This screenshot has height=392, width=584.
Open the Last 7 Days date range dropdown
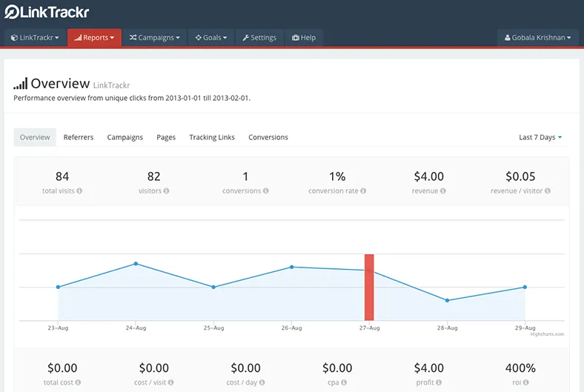pos(540,137)
